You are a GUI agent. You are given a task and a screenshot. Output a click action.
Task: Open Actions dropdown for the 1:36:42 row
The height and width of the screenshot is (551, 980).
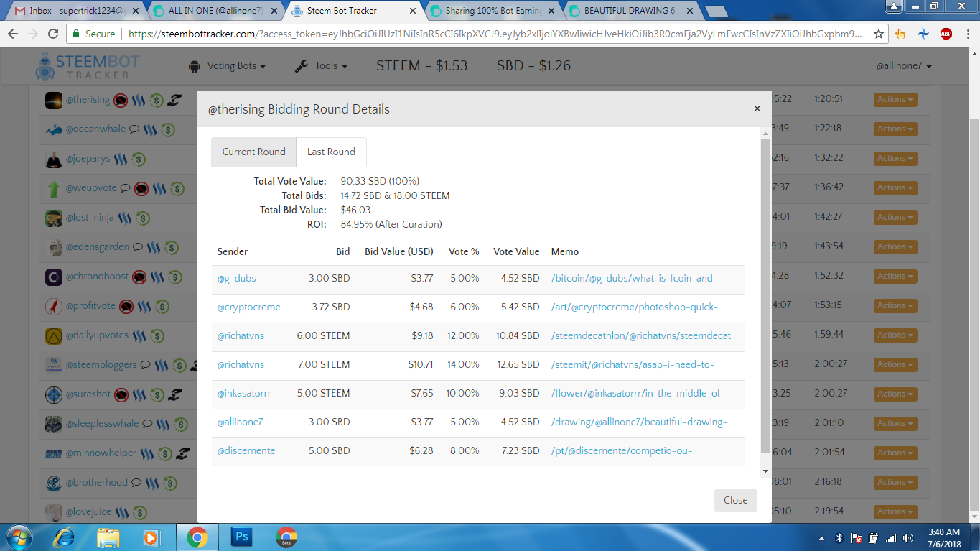point(894,187)
